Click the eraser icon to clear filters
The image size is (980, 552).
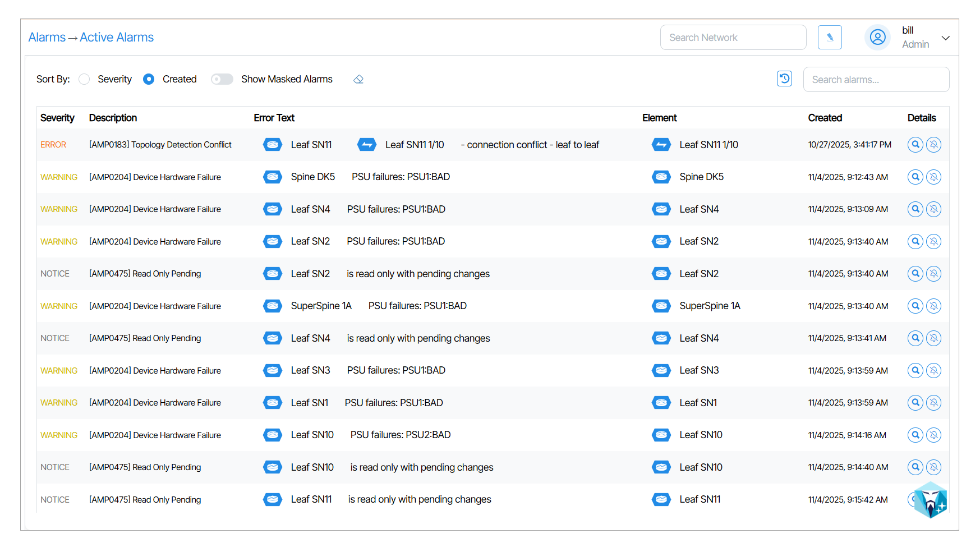[x=358, y=80]
